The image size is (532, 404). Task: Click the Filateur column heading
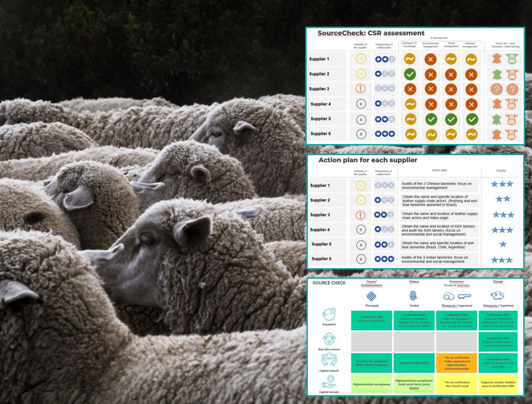(x=414, y=282)
